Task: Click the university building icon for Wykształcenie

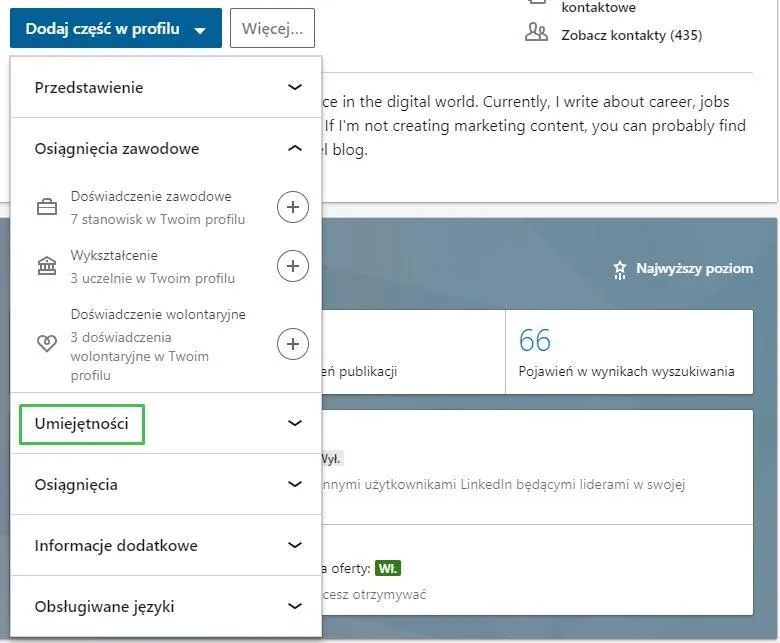Action: click(x=47, y=266)
